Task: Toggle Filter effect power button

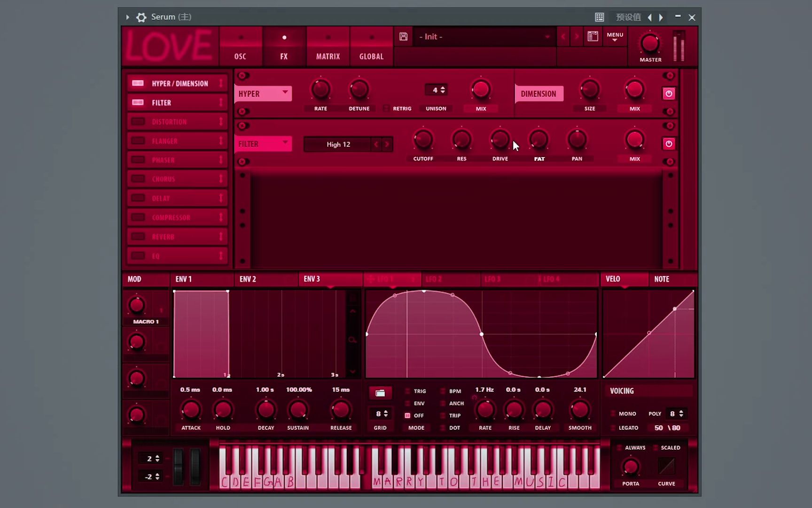Action: point(668,143)
